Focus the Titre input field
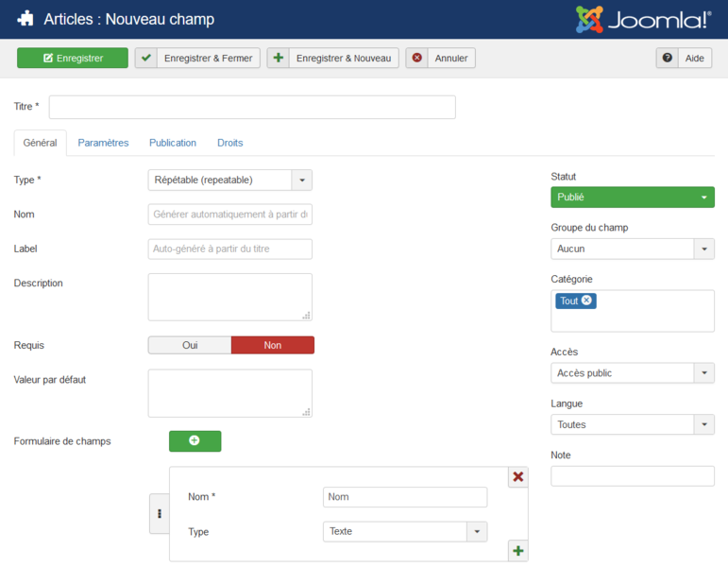The width and height of the screenshot is (728, 567). tap(252, 107)
